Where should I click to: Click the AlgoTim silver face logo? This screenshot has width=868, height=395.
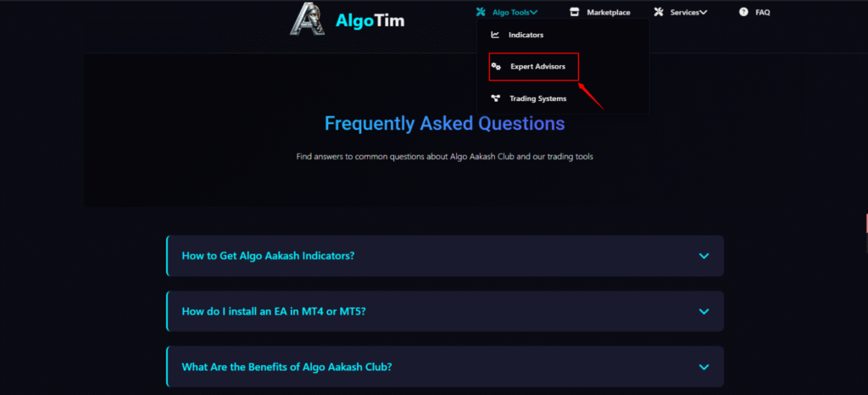tap(307, 19)
